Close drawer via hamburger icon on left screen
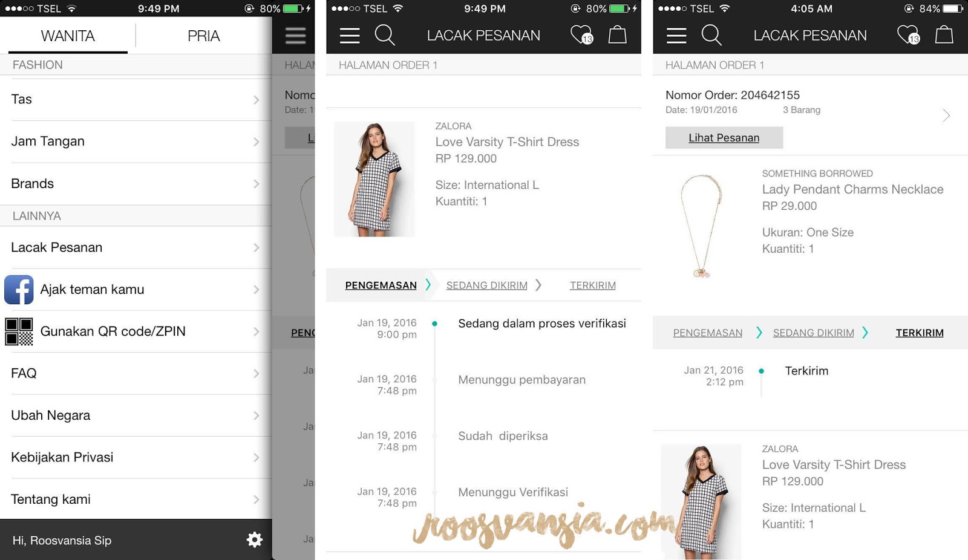 click(x=295, y=36)
